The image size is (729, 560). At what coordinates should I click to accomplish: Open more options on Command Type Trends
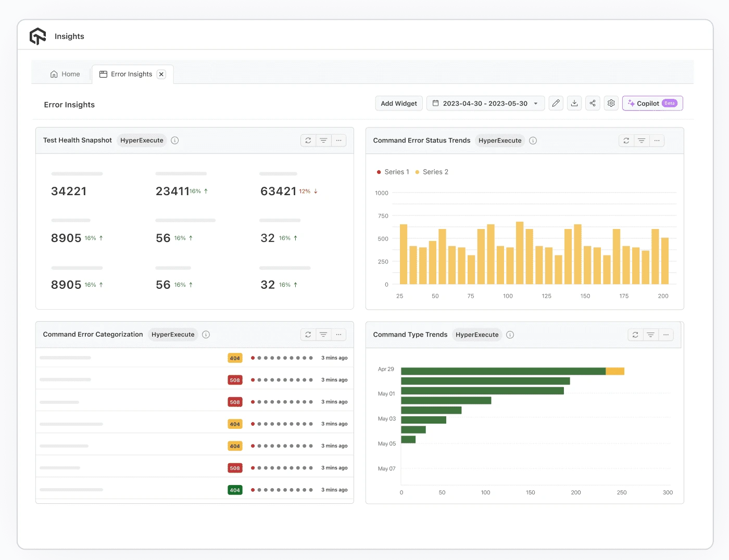pos(666,335)
